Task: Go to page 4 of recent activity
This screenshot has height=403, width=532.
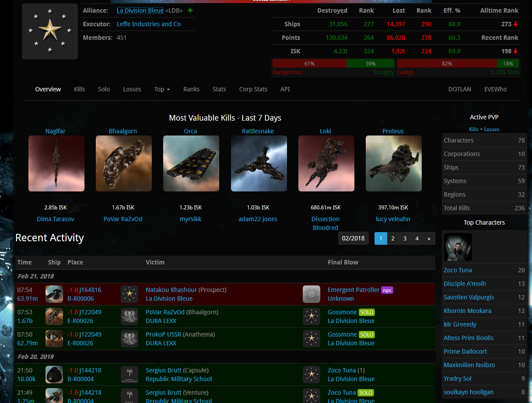Action: pos(417,238)
